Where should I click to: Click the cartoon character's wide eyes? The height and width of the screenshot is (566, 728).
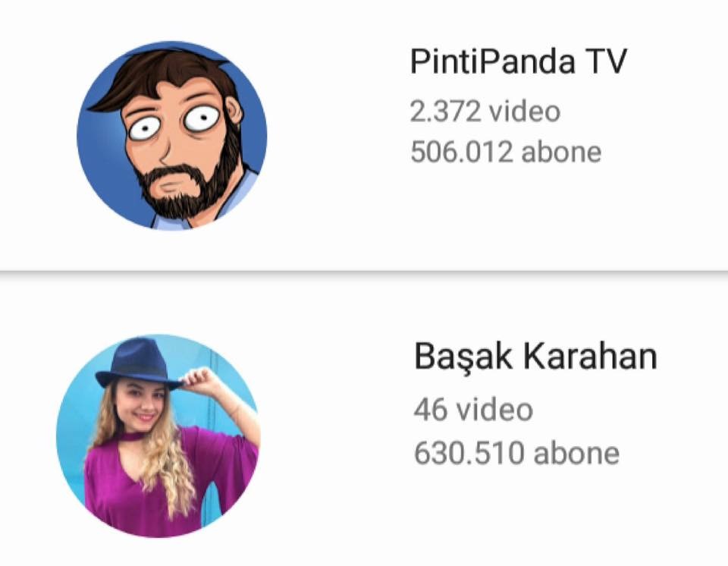(x=174, y=122)
